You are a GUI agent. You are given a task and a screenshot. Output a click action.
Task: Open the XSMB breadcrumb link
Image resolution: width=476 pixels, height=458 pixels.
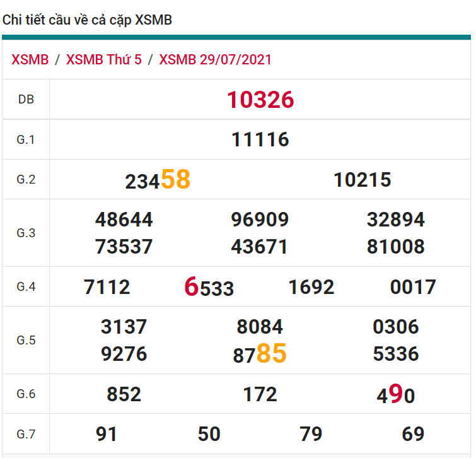tap(30, 60)
